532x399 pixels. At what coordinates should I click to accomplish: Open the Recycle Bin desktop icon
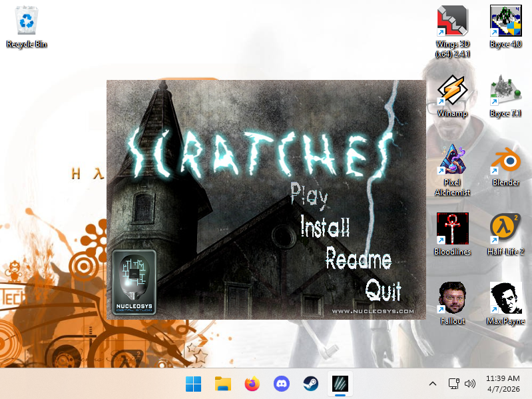click(27, 27)
